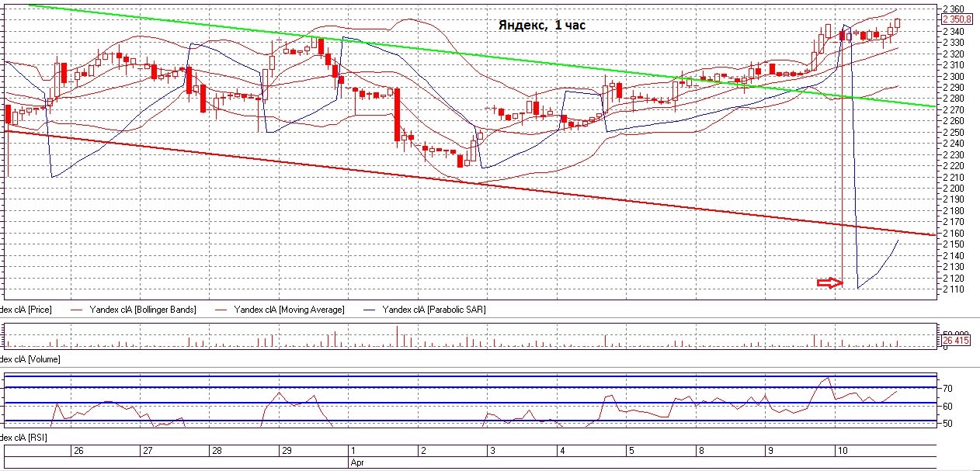This screenshot has height=471, width=980.
Task: Click date label 2 on time axis
Action: 423,450
